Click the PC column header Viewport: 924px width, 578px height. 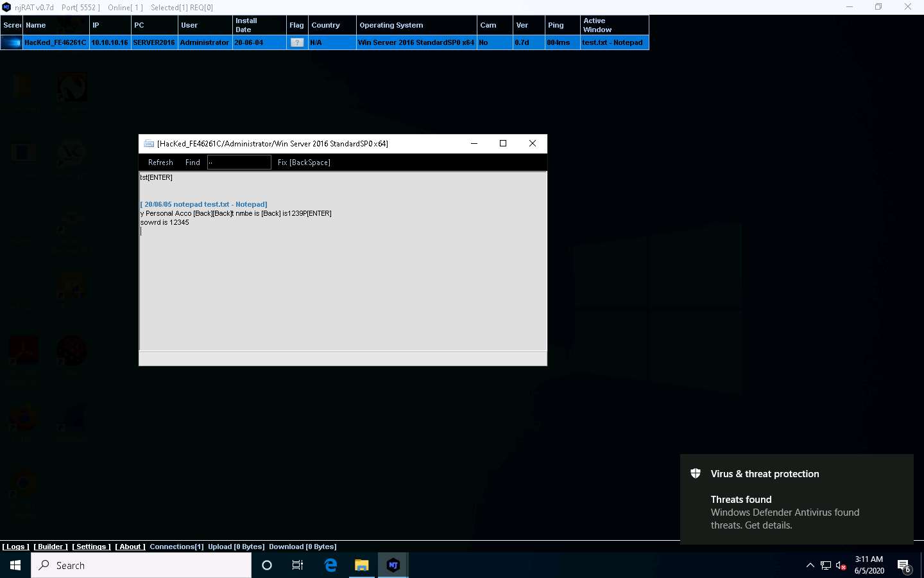pyautogui.click(x=154, y=25)
